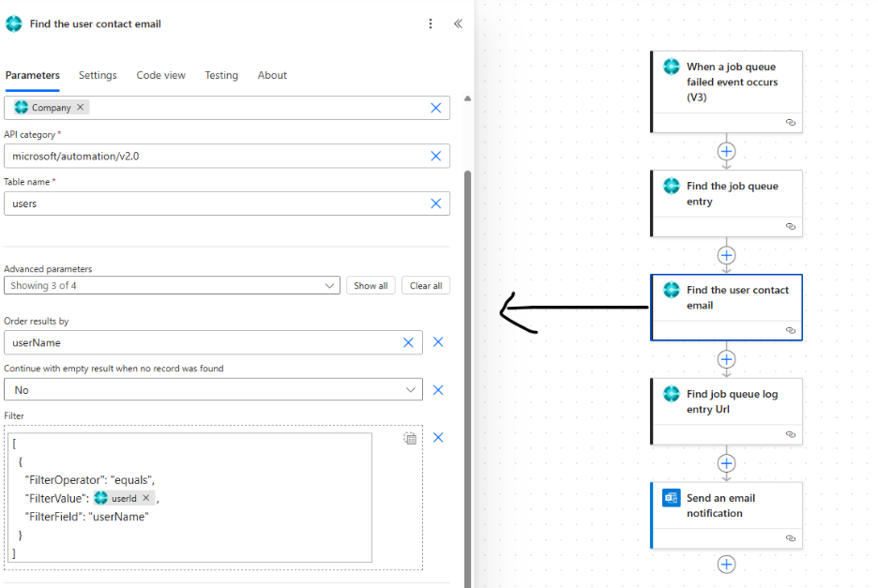Collapse the parameters pane with the double chevron
The image size is (878, 588).
coord(458,23)
